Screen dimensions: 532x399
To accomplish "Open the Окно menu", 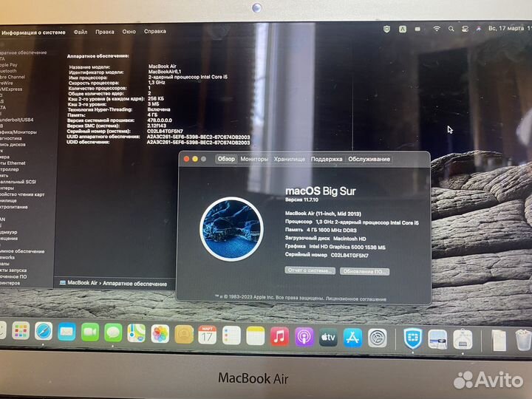I will tap(129, 32).
